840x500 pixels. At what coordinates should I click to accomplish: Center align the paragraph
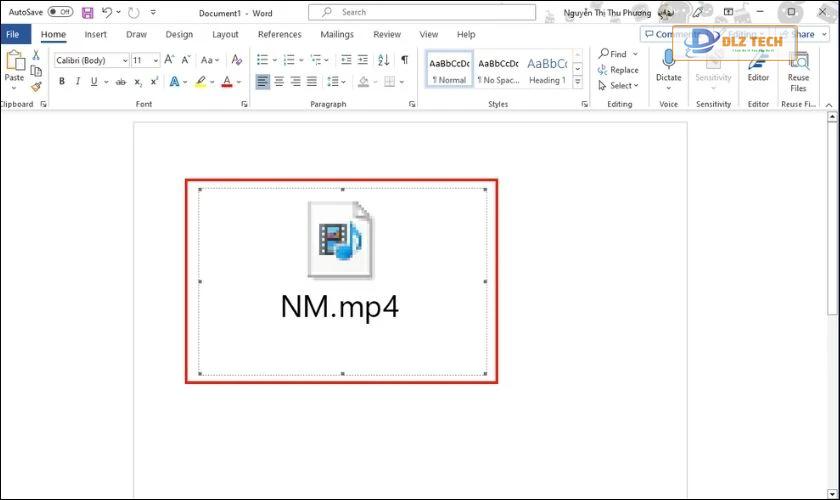279,81
